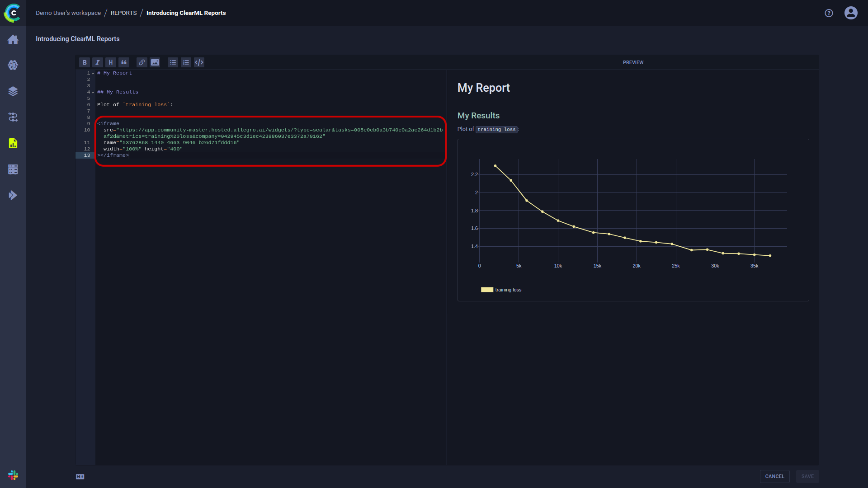Click the width and height attribute line

coord(143,149)
